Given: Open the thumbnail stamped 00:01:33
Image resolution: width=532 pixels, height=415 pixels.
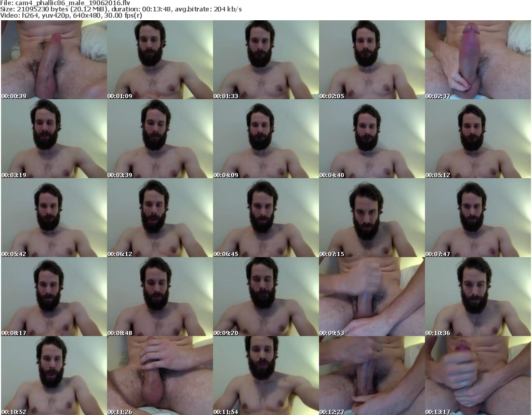Looking at the screenshot, I should (265, 60).
